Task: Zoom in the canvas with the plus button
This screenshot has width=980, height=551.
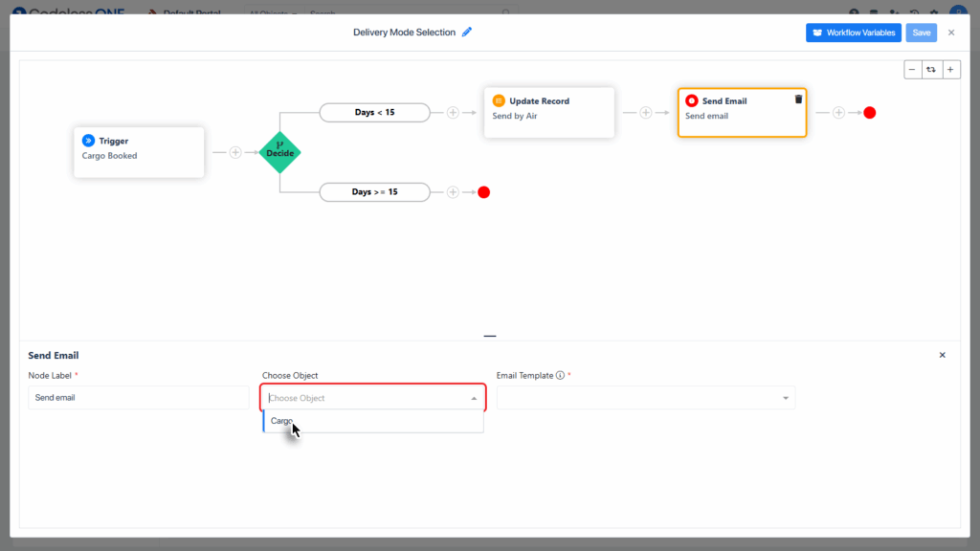Action: coord(950,70)
